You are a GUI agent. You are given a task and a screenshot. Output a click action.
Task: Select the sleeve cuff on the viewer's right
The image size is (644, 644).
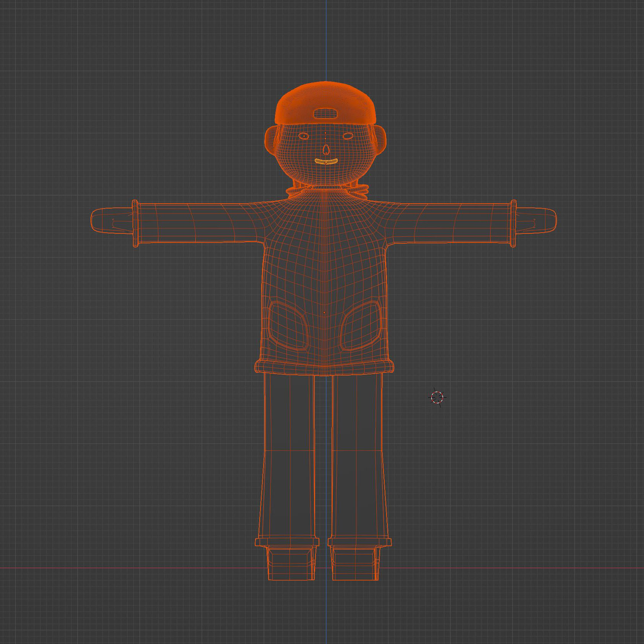pyautogui.click(x=513, y=223)
